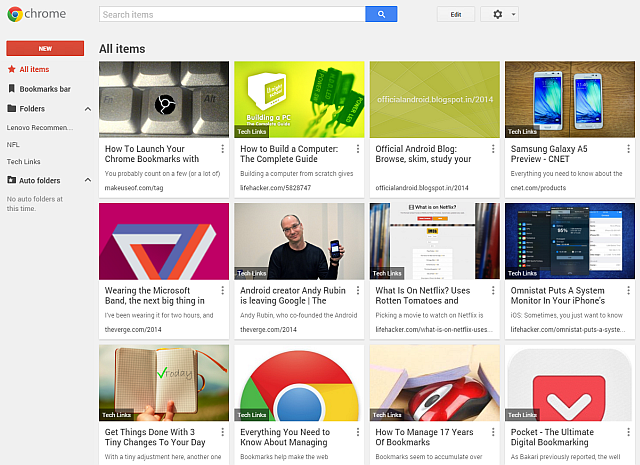
Task: Open three-dot menu on Microsoft Band card
Action: coord(220,291)
